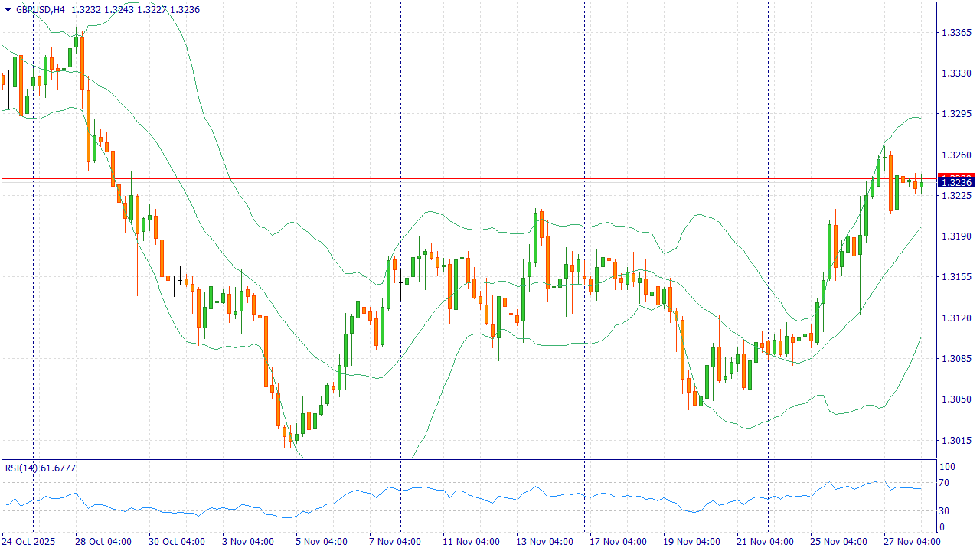This screenshot has width=980, height=551.
Task: Click the 13 Nov 04:00 time label
Action: [544, 542]
